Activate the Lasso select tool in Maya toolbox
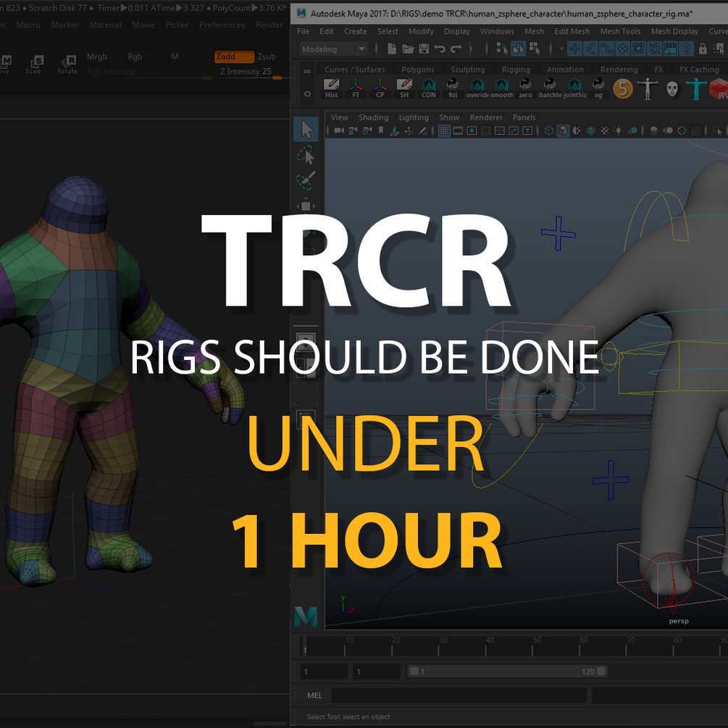728x728 pixels. 306,155
